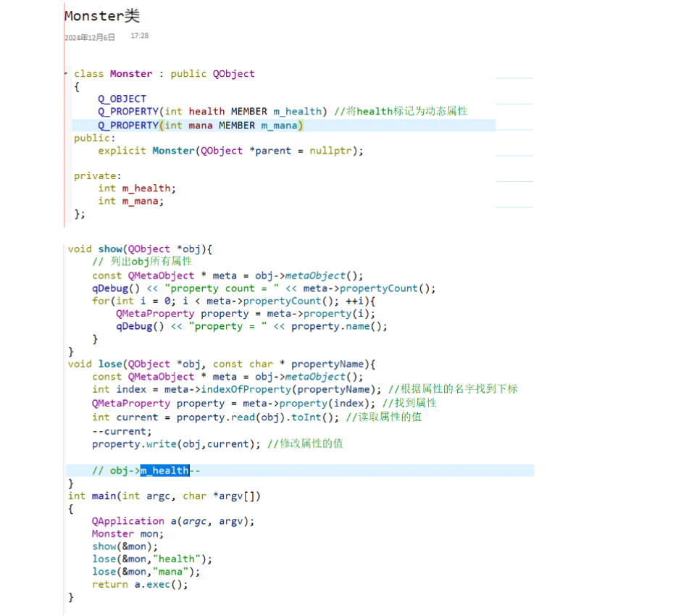The width and height of the screenshot is (681, 616).
Task: Click the "QApplication a(argc, argv);" line
Action: (x=173, y=521)
